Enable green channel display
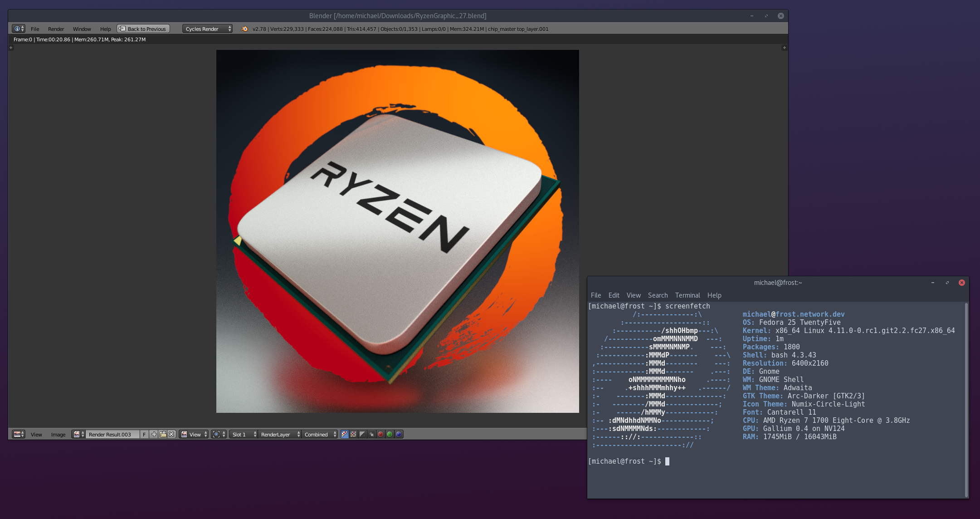This screenshot has width=980, height=519. tap(390, 434)
